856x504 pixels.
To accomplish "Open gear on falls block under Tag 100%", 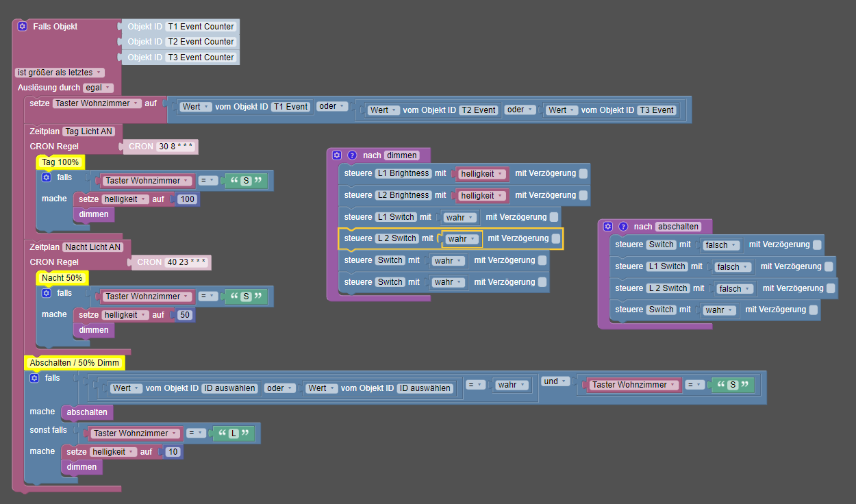I will (46, 177).
